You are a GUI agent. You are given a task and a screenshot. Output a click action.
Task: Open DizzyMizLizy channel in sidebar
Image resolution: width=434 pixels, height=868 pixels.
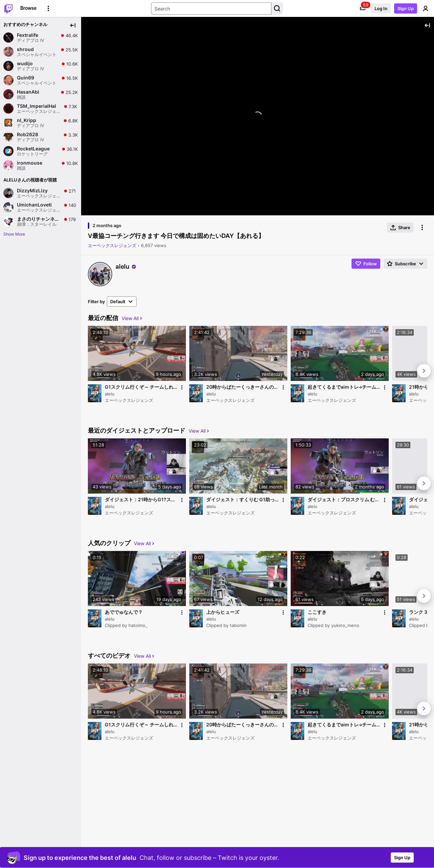coord(41,193)
